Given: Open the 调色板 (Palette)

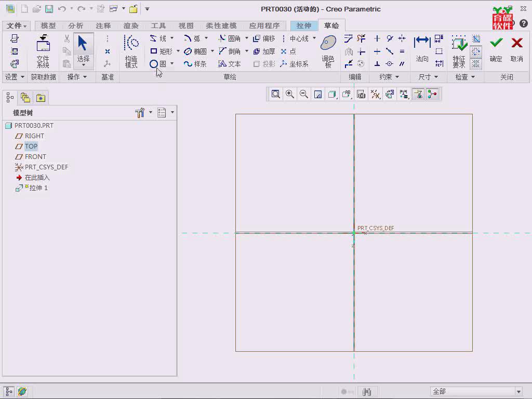Looking at the screenshot, I should (328, 51).
